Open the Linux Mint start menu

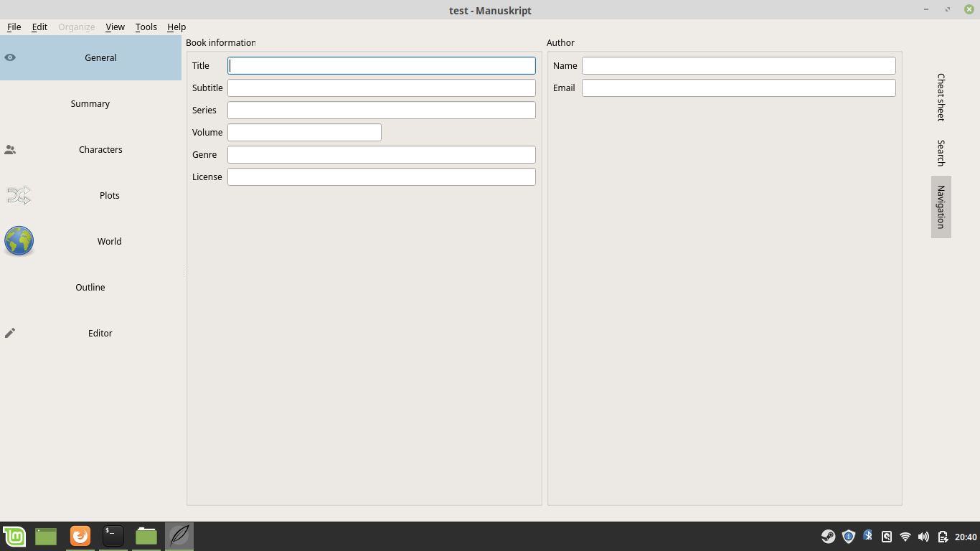point(14,536)
